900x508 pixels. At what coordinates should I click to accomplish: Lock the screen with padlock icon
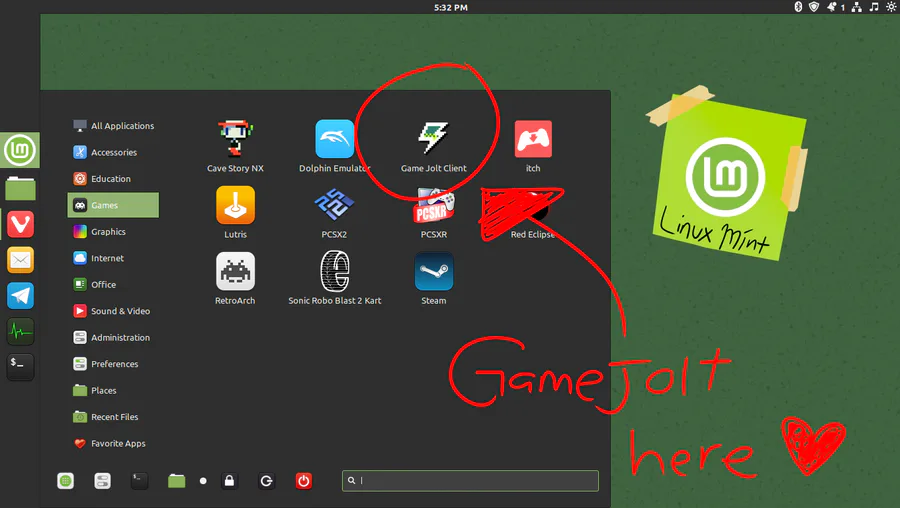click(x=229, y=480)
